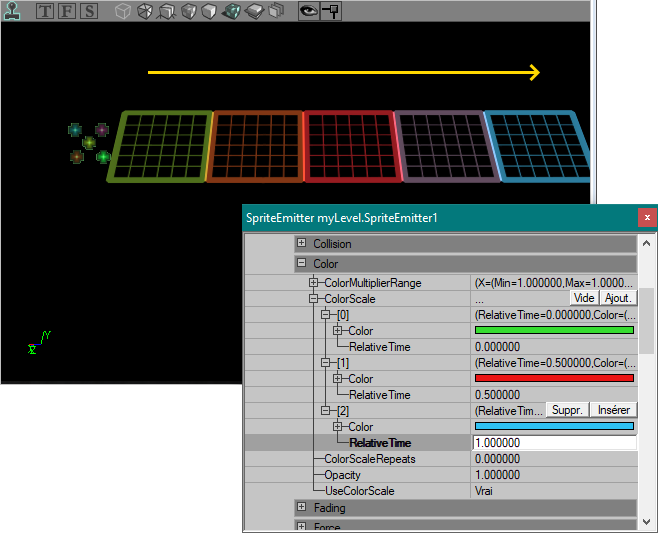
Task: Select the wireframe cube render mode
Action: [123, 11]
